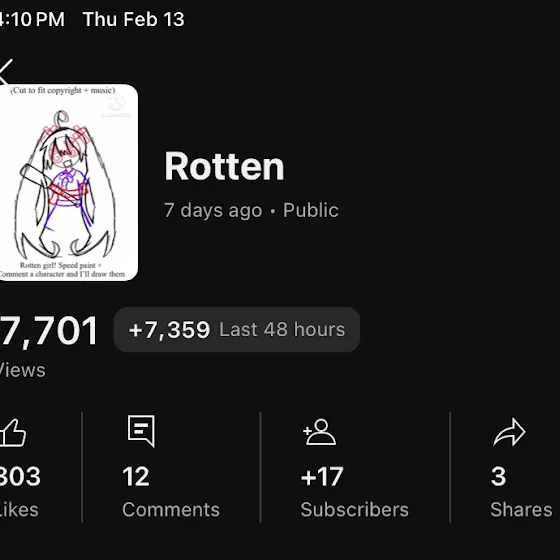Tap the +7,359 Last 48 hours badge
The image size is (560, 560).
237,329
